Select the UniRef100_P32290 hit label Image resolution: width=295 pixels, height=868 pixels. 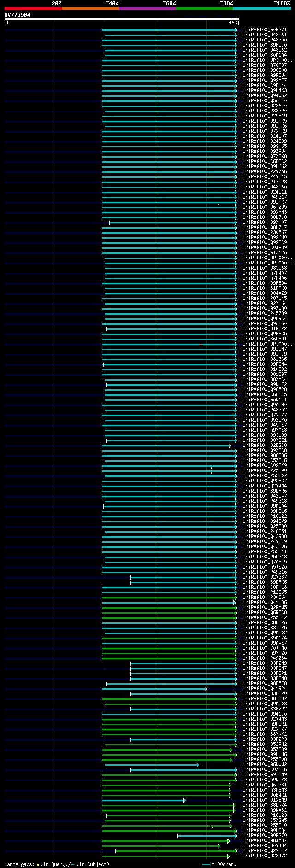265,111
